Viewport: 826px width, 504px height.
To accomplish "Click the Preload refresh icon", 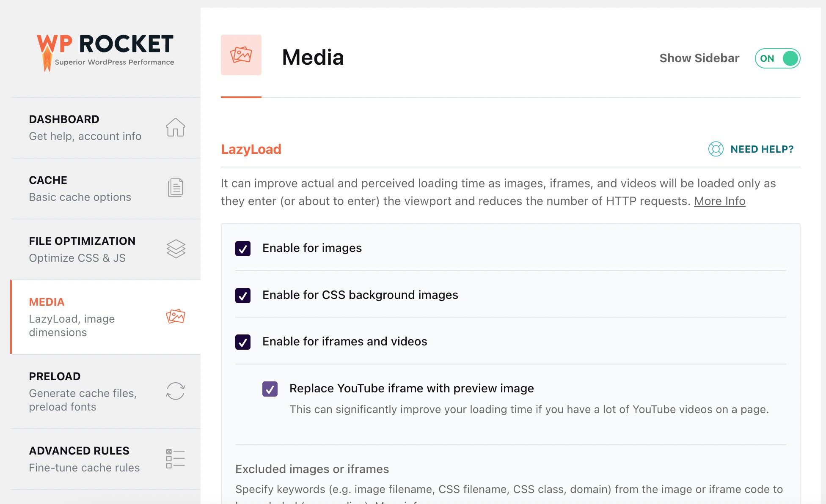I will [176, 391].
